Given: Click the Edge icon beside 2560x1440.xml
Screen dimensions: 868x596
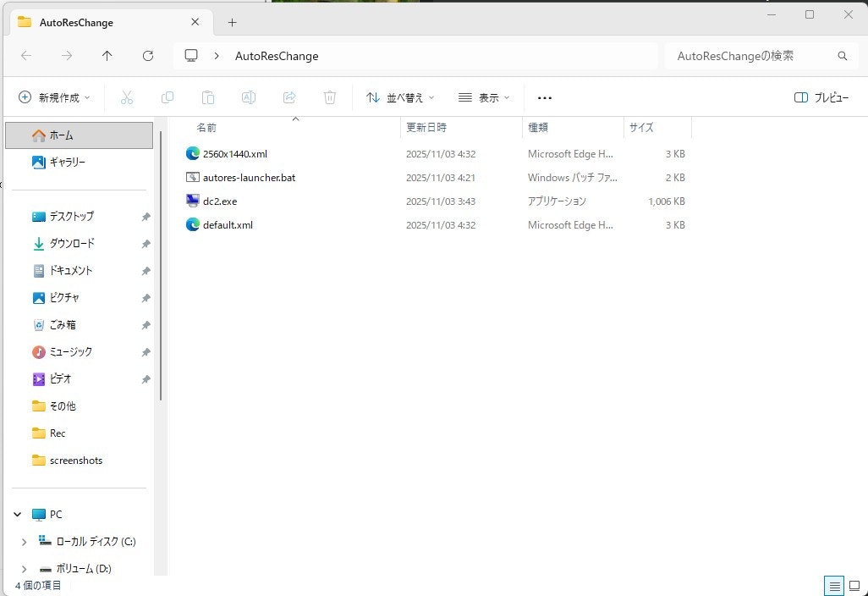Looking at the screenshot, I should point(193,153).
